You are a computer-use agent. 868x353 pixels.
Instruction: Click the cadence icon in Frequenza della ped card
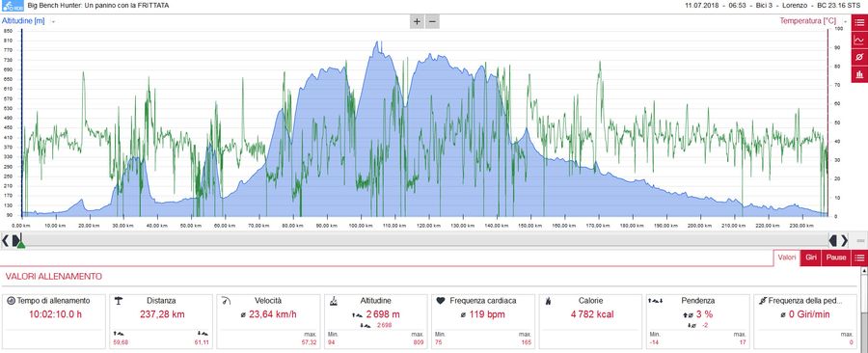pos(763,301)
